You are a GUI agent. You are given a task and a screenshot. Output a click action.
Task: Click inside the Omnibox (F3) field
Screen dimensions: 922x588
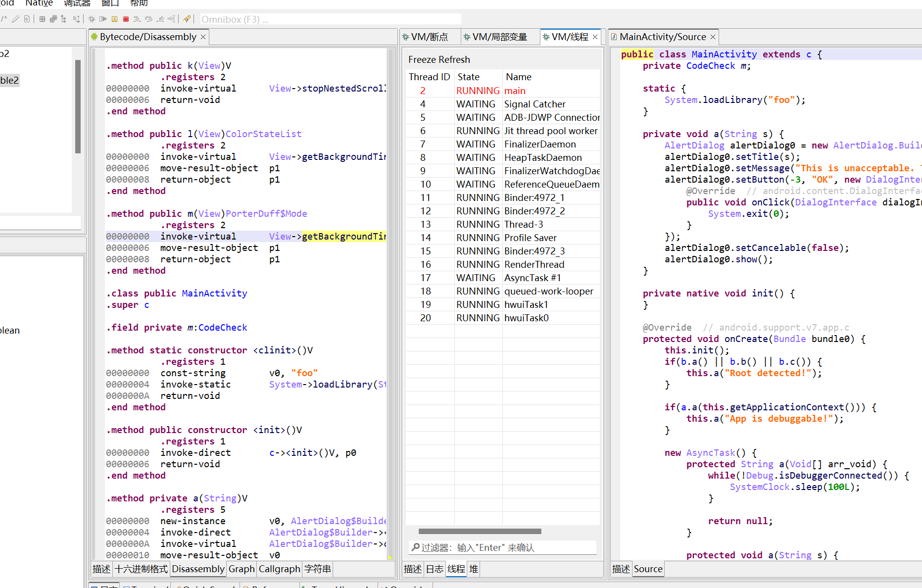click(x=330, y=19)
